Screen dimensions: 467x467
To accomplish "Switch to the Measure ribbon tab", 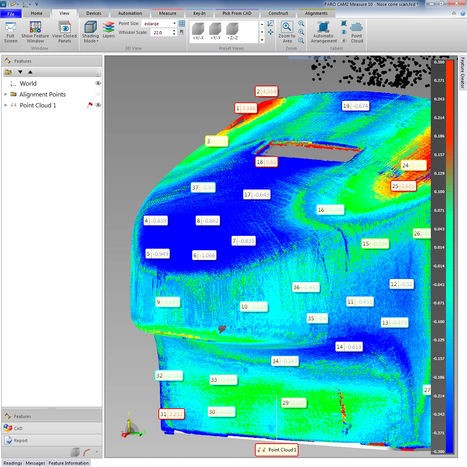I will 167,13.
